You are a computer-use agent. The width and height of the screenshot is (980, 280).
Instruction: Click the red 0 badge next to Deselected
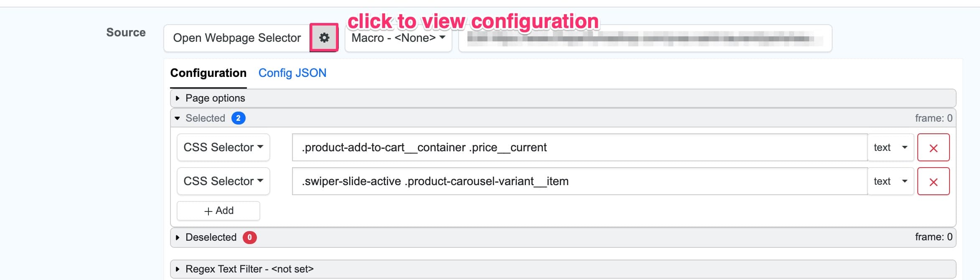250,237
